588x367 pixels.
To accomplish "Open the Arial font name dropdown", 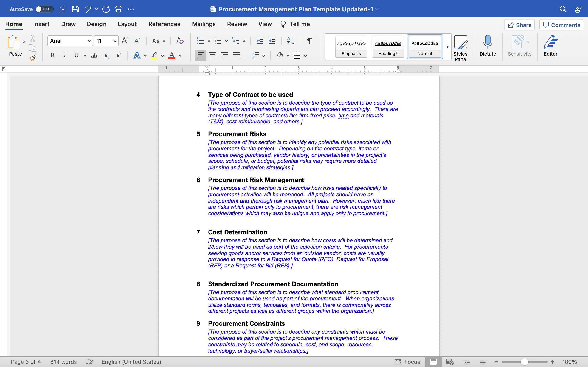I will point(89,41).
